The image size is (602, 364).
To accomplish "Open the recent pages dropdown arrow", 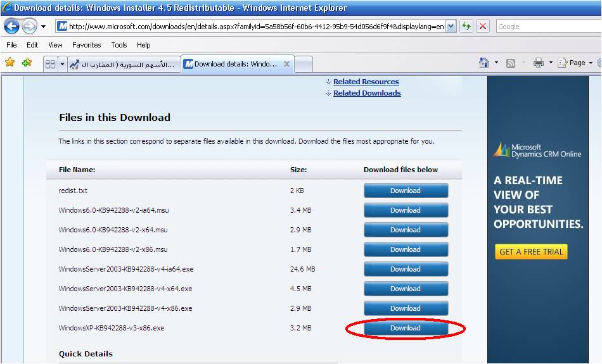I will [x=43, y=27].
